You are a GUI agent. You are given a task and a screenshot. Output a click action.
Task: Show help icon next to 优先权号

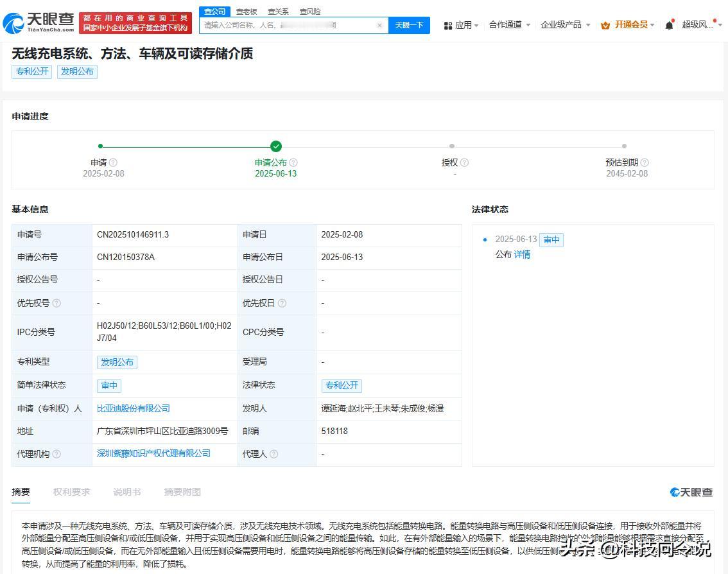56,303
